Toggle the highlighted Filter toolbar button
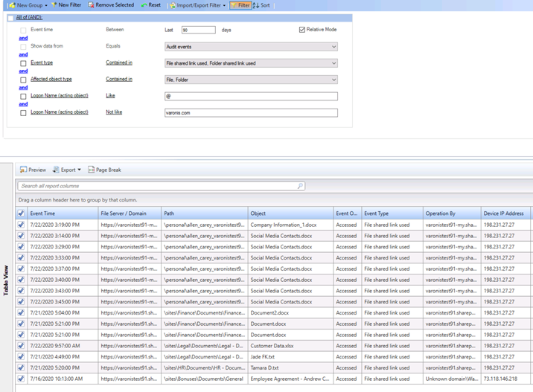 click(x=240, y=5)
